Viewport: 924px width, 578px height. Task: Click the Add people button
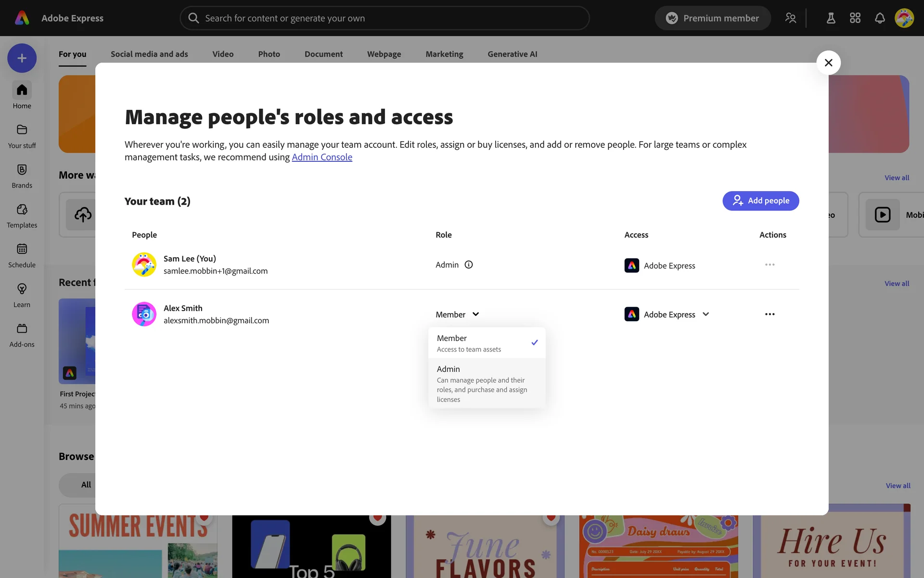point(760,201)
